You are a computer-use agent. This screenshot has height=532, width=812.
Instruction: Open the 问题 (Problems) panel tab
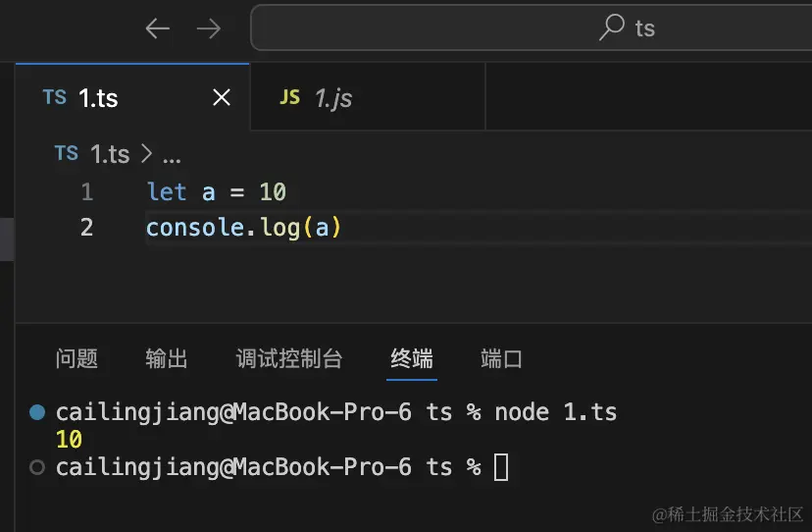[x=76, y=358]
